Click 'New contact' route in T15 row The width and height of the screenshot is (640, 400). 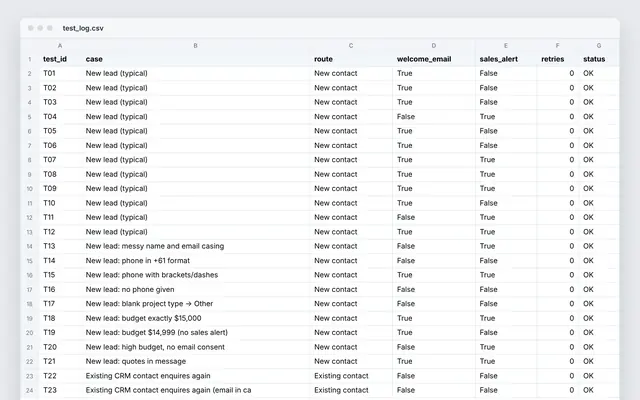click(x=336, y=275)
